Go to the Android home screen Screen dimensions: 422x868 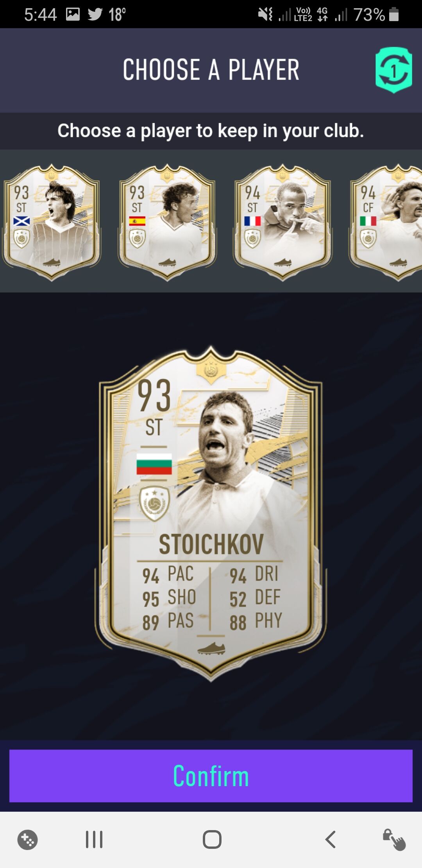(212, 839)
